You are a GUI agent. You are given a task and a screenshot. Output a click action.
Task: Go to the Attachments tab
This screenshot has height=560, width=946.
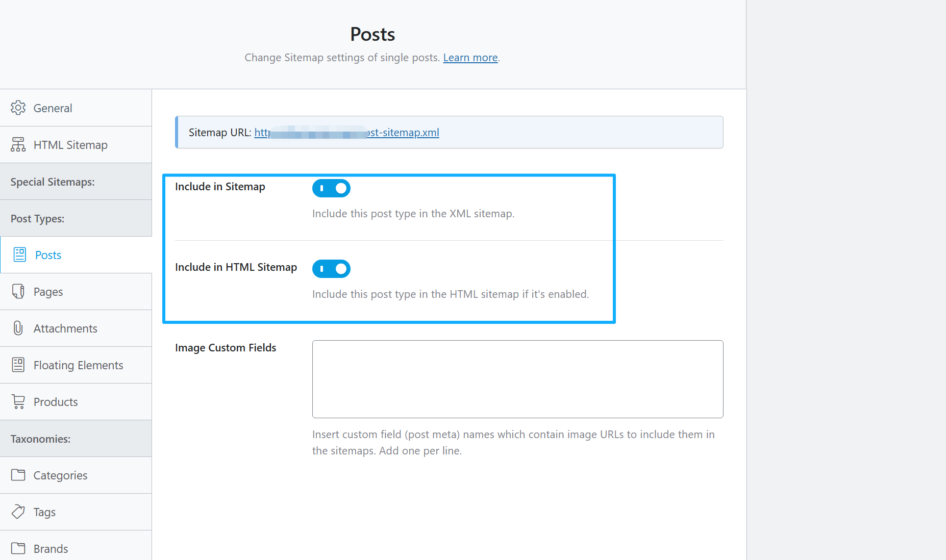tap(76, 328)
